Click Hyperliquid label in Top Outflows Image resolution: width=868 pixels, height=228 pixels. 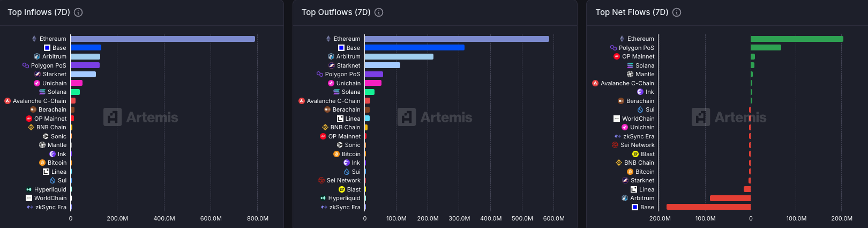(x=345, y=198)
